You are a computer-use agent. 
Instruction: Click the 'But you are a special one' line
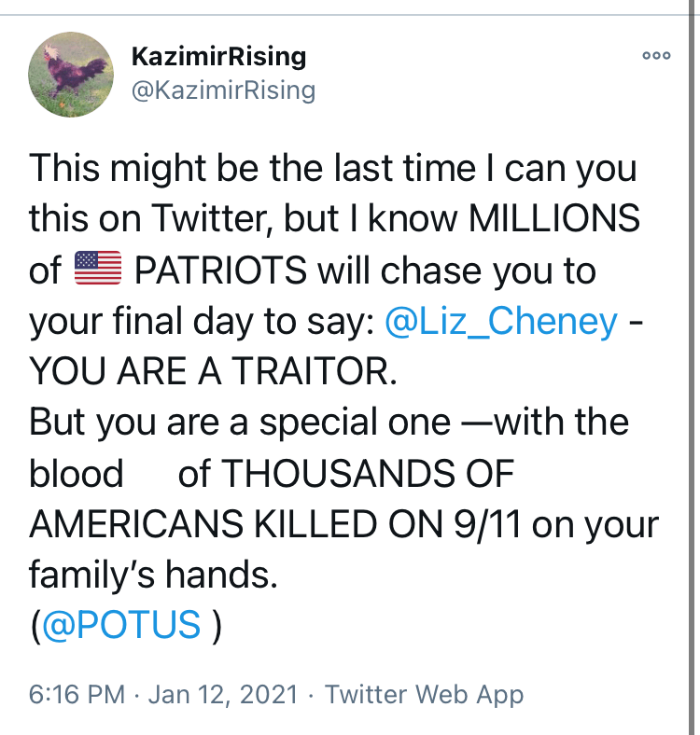tap(240, 423)
